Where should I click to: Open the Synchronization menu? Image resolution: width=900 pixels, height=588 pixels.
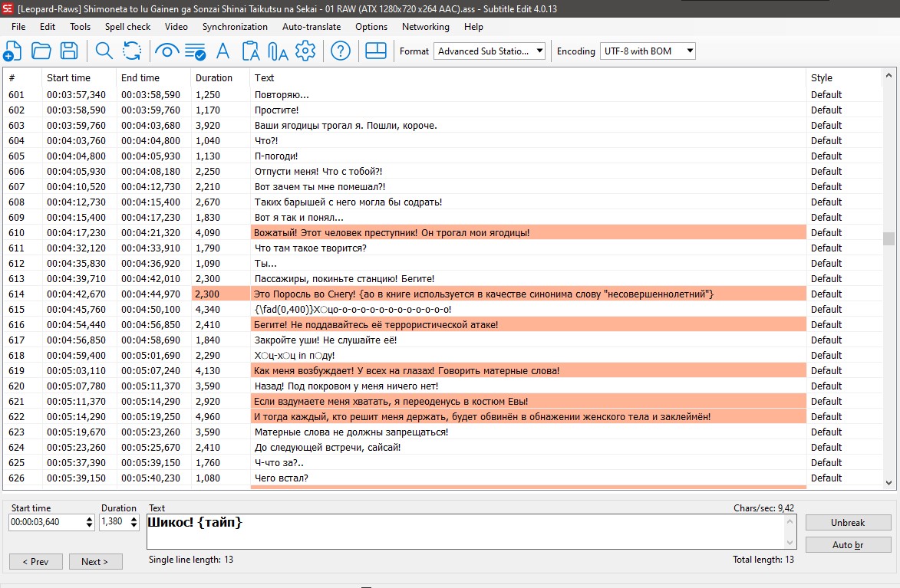click(235, 26)
